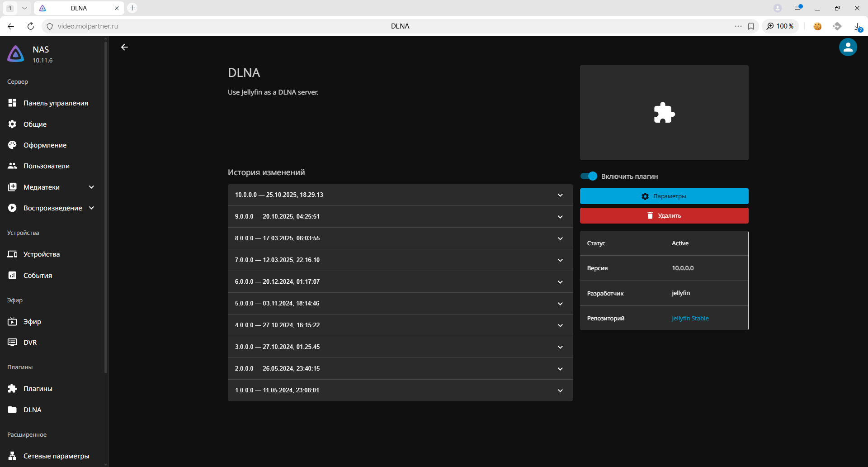This screenshot has height=467, width=868.
Task: Go to Пользователи users page
Action: click(x=46, y=166)
